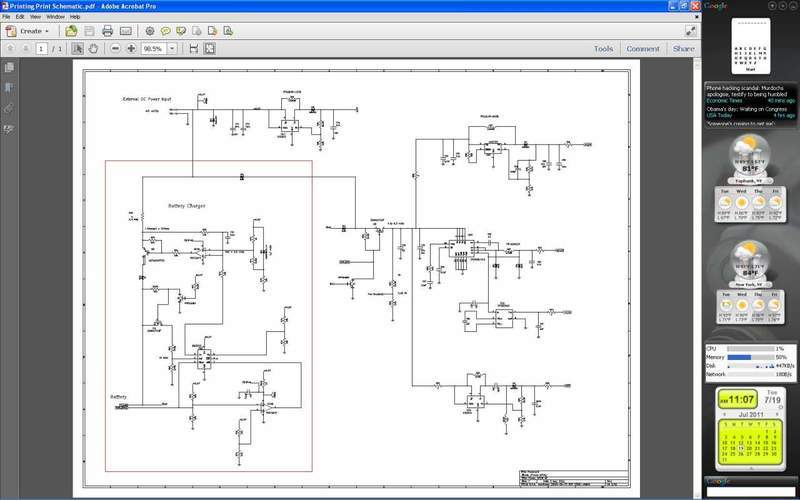Click the Save file icon
This screenshot has height=500, width=800.
89,31
